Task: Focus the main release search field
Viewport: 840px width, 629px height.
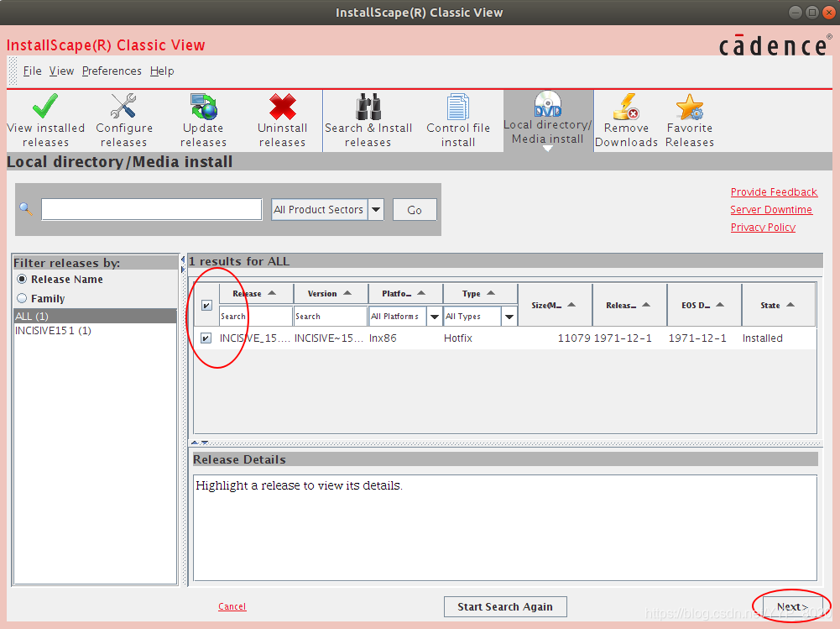Action: click(x=152, y=209)
